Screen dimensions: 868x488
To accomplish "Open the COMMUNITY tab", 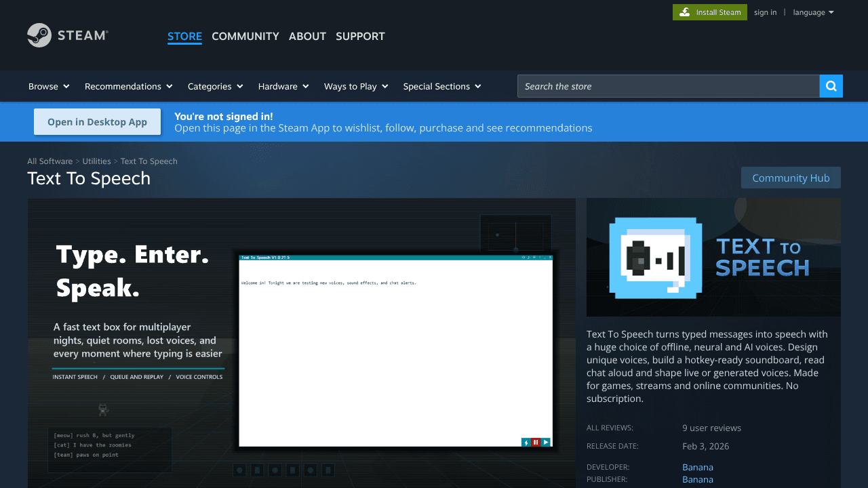I will click(245, 36).
